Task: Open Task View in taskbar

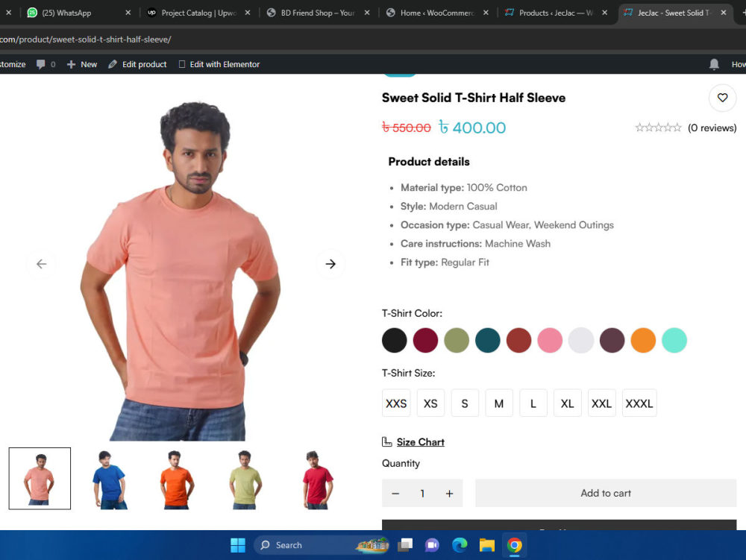Action: tap(405, 545)
